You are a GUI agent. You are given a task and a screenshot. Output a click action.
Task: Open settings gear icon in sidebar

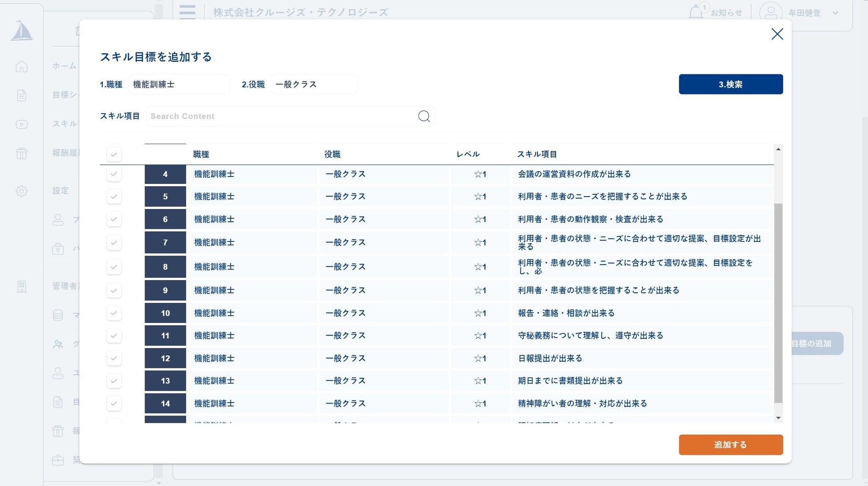pos(21,191)
